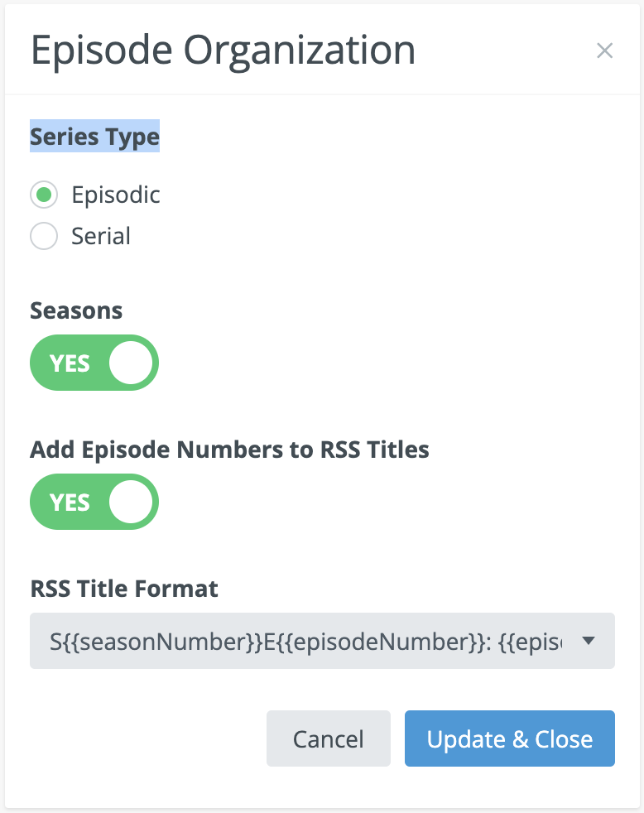The width and height of the screenshot is (644, 813).
Task: Disable Add Episode Numbers to RSS Titles toggle
Action: [94, 502]
